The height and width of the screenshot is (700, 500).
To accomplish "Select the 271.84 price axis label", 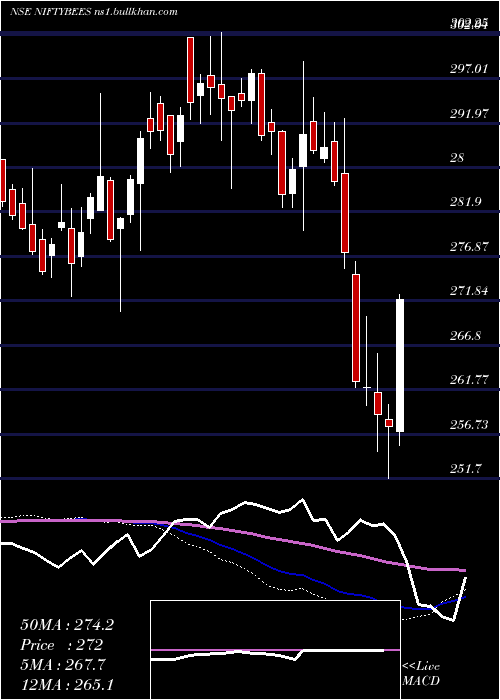I will coord(469,291).
